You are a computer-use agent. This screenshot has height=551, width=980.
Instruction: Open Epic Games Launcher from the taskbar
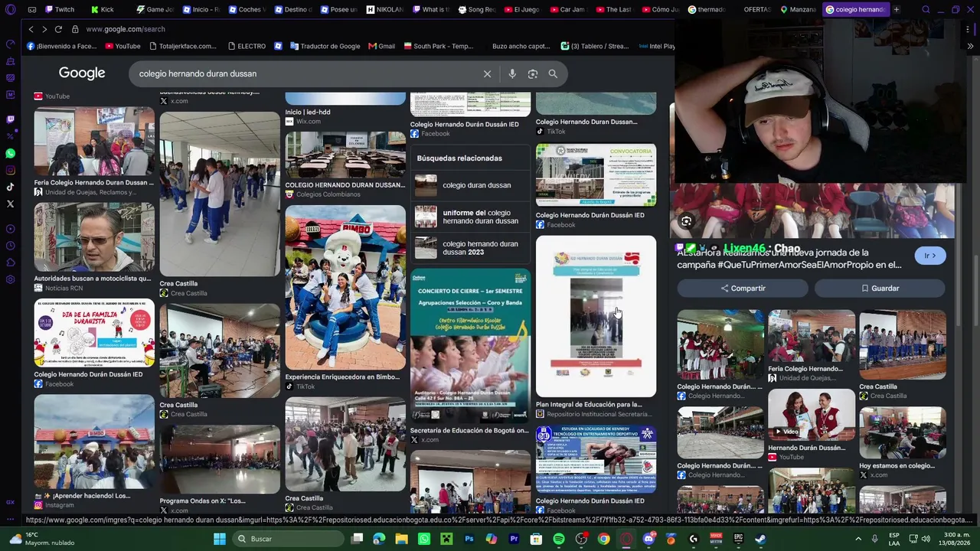click(x=738, y=539)
